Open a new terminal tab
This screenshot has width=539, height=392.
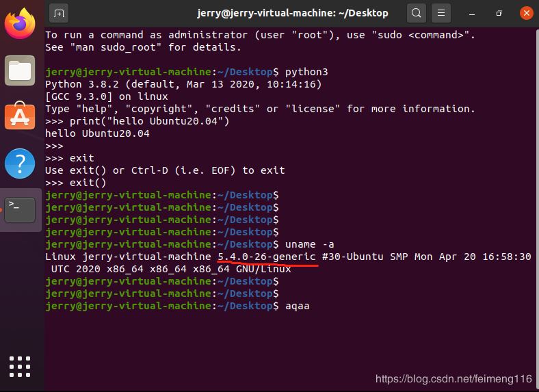[x=60, y=13]
